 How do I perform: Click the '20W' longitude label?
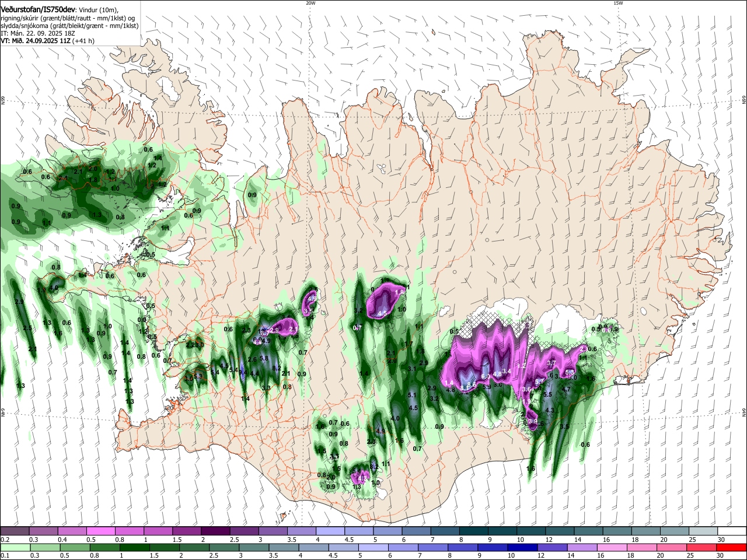pos(310,3)
